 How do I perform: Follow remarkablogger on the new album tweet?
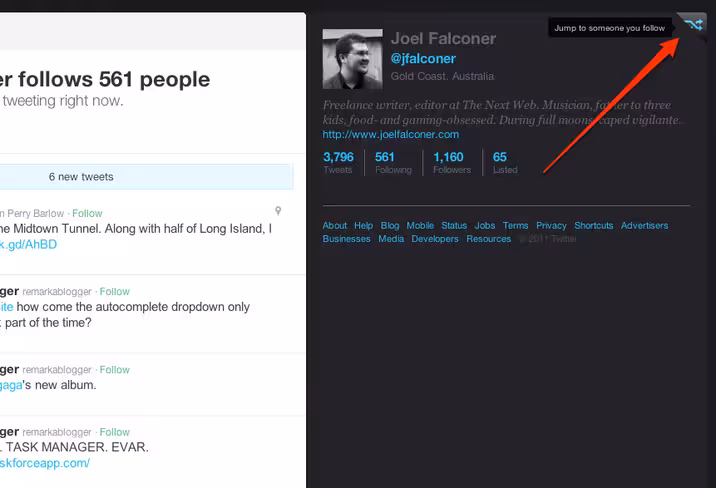click(115, 369)
